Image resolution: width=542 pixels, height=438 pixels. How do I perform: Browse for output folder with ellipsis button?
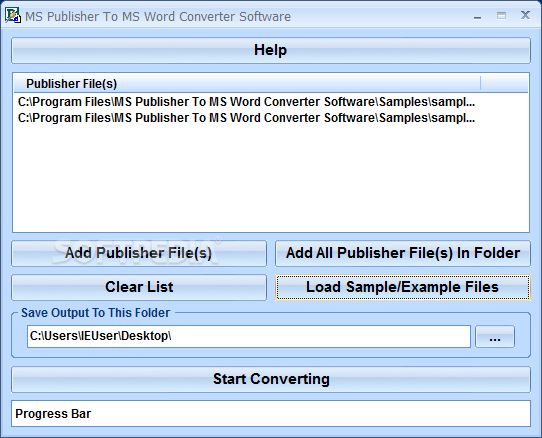pos(495,336)
